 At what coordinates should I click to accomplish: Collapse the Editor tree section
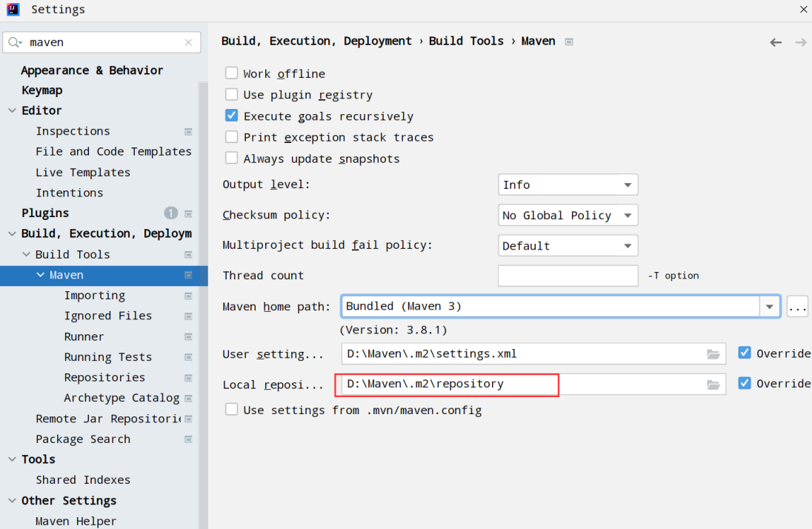coord(13,110)
